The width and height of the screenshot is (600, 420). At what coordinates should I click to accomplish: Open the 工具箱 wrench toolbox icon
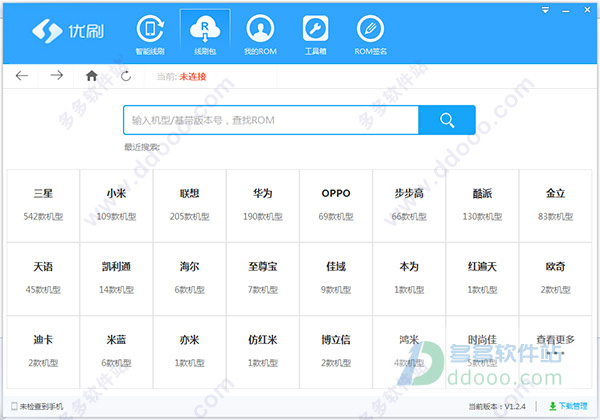(315, 29)
